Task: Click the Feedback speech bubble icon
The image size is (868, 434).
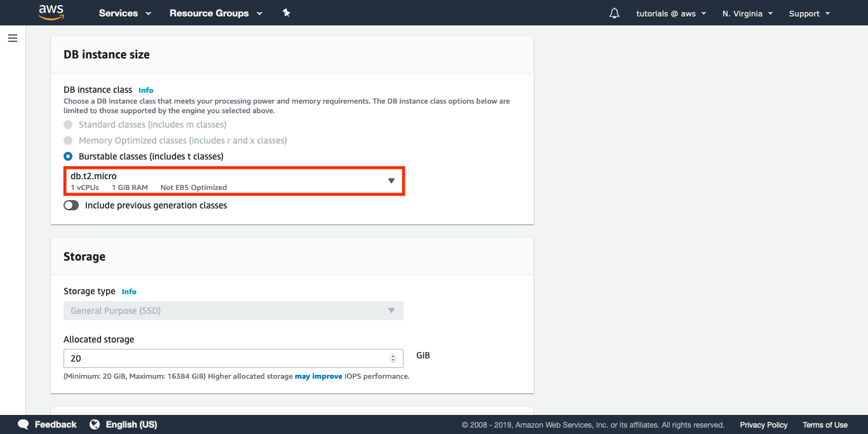Action: (x=24, y=424)
